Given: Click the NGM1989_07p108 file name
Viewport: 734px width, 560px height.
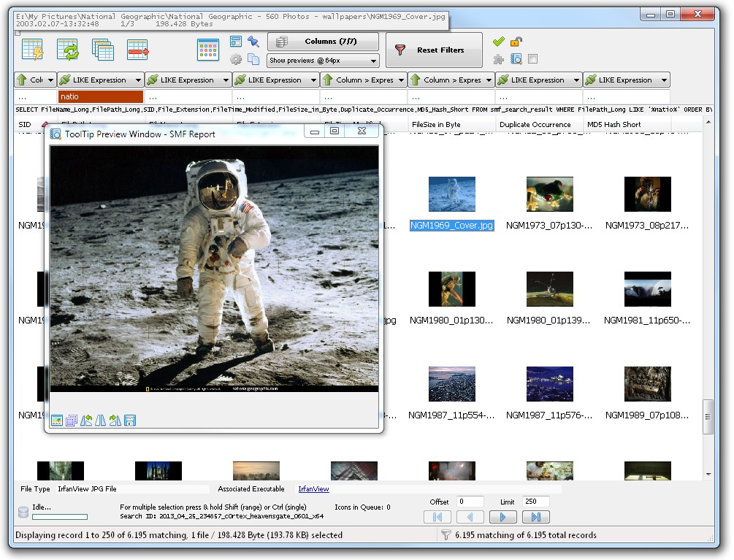Looking at the screenshot, I should pos(647,415).
